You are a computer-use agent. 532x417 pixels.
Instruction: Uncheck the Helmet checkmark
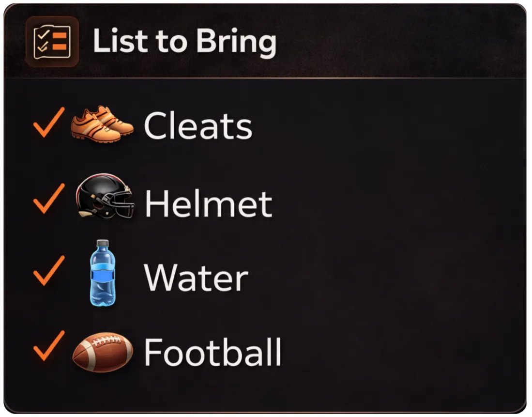(x=49, y=198)
